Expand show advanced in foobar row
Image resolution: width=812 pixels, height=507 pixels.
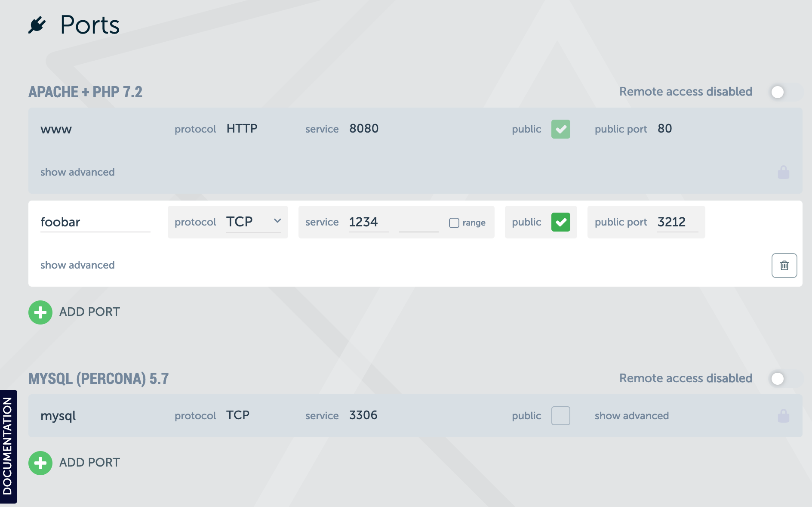(x=77, y=265)
